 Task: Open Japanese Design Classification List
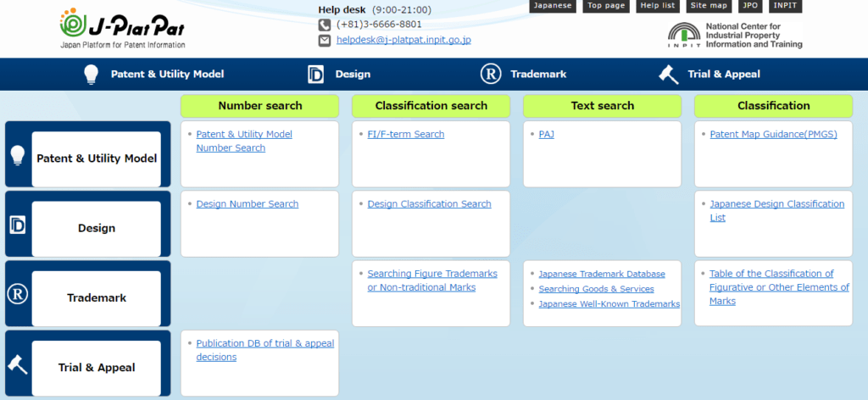tap(777, 211)
